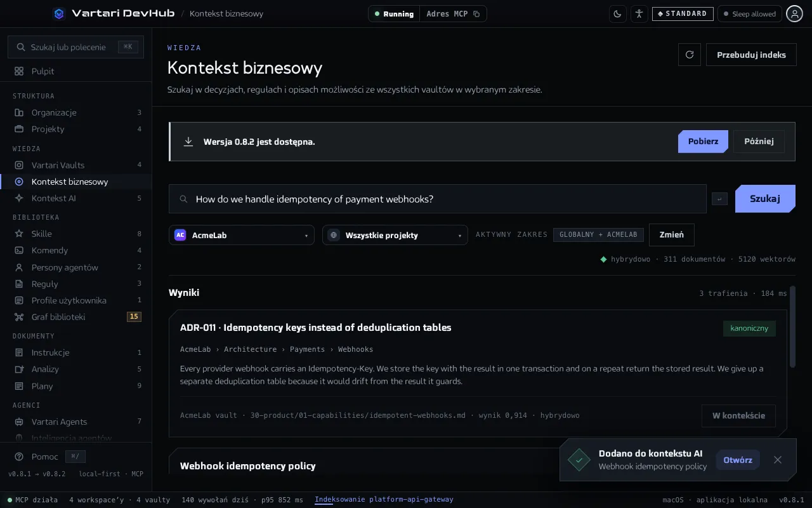Screen dimensions: 812x508
Task: Close the toast notification
Action: [778, 460]
